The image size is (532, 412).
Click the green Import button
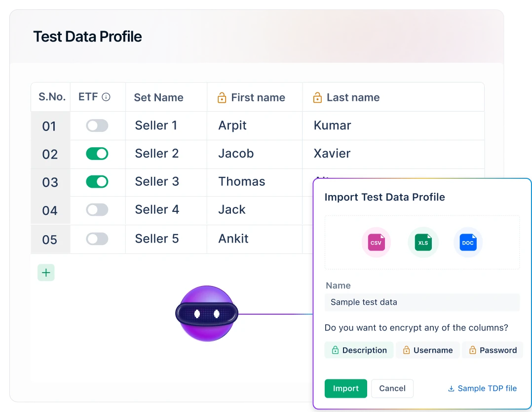[346, 388]
